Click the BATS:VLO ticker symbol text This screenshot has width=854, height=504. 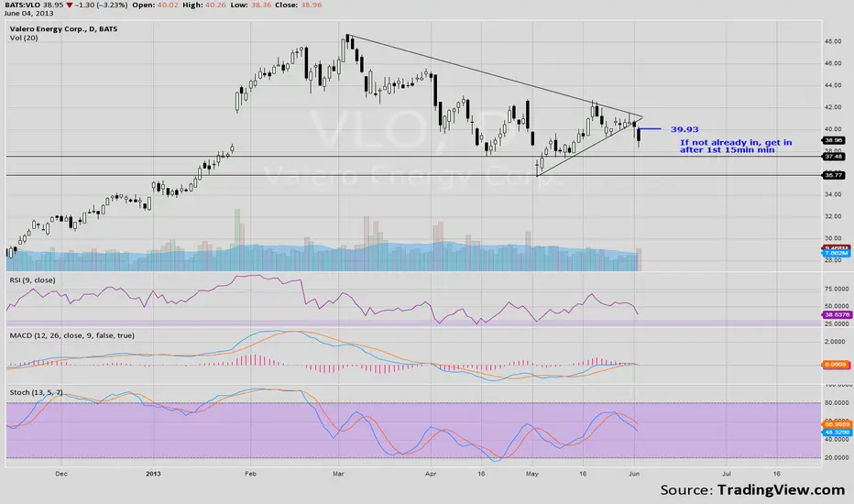coord(21,5)
